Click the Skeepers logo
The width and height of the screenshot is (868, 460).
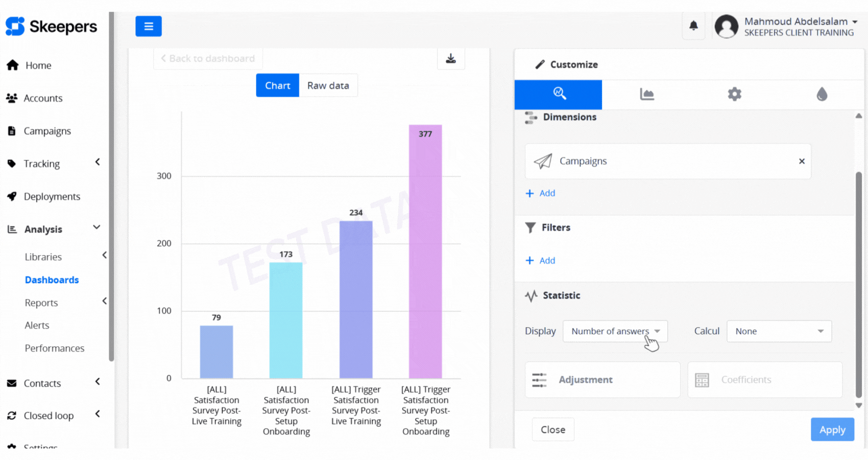[x=51, y=26]
